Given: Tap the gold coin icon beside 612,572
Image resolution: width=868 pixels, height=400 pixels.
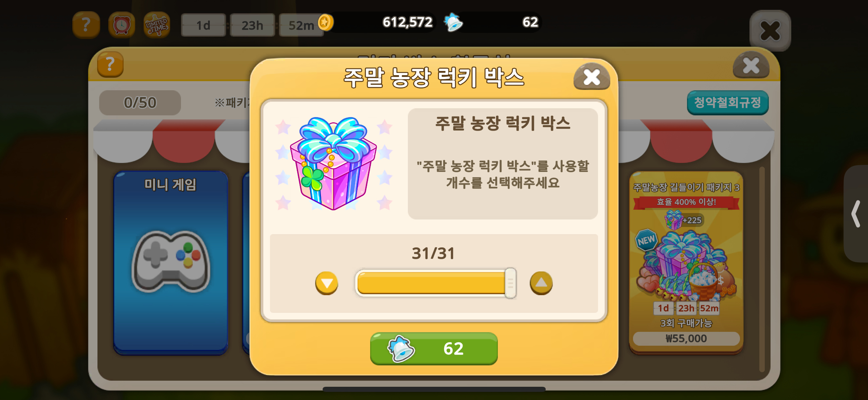Looking at the screenshot, I should [x=326, y=22].
